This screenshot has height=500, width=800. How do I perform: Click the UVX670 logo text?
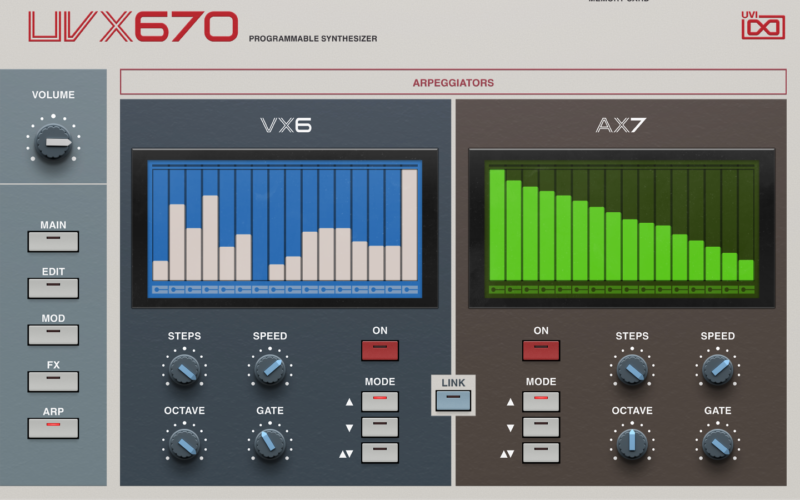point(133,27)
